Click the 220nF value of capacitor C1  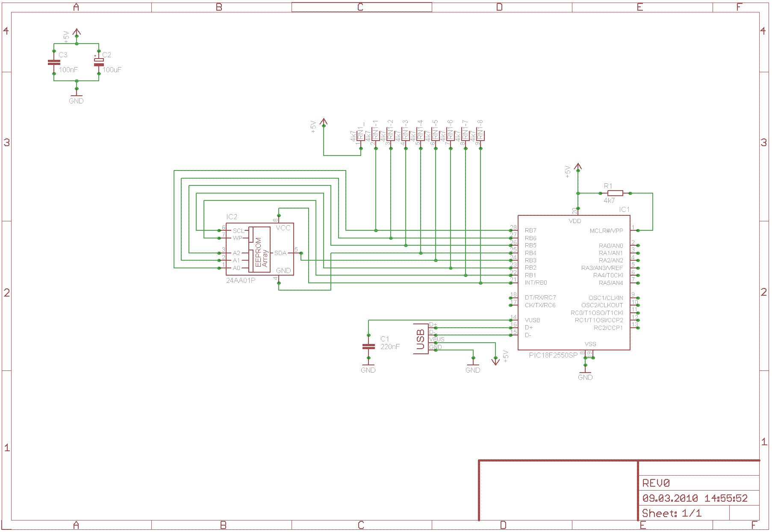390,347
